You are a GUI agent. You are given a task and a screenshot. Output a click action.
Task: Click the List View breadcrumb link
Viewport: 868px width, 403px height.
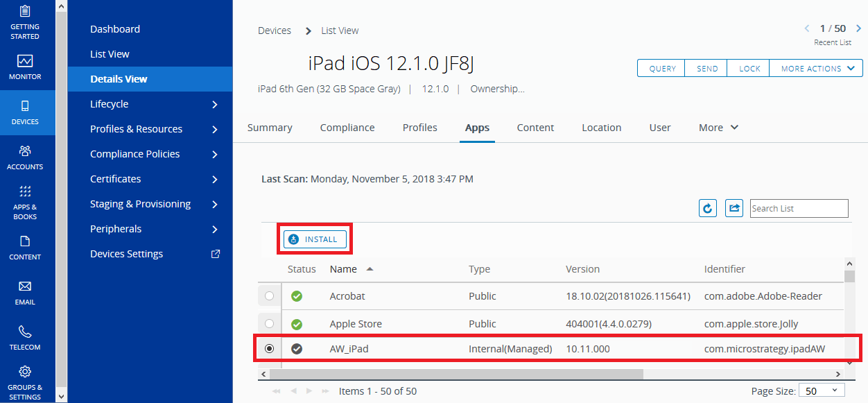tap(340, 31)
